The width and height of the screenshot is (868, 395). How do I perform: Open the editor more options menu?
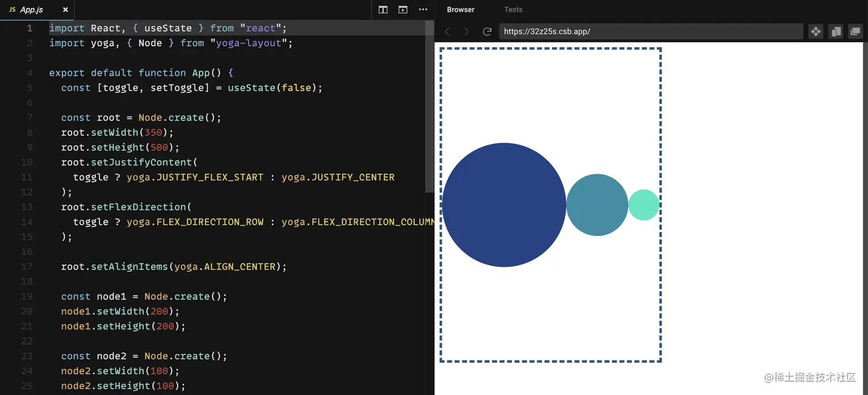(x=423, y=10)
